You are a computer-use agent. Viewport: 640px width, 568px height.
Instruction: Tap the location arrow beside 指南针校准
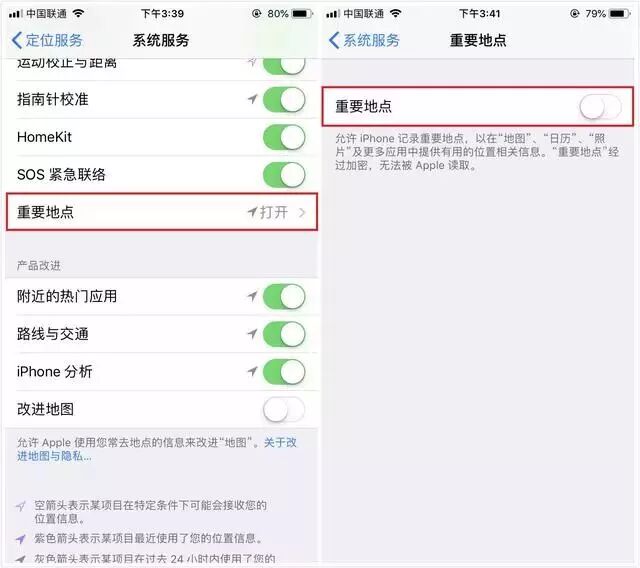[253, 99]
